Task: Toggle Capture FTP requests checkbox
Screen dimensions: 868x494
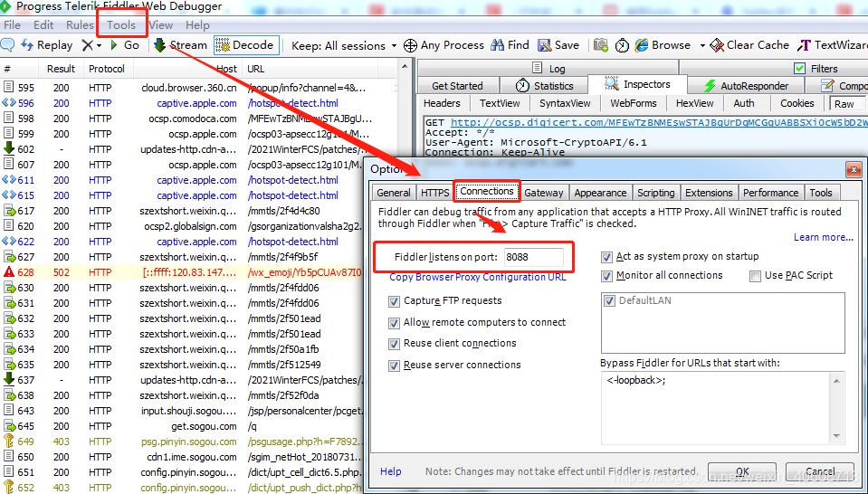Action: tap(394, 301)
